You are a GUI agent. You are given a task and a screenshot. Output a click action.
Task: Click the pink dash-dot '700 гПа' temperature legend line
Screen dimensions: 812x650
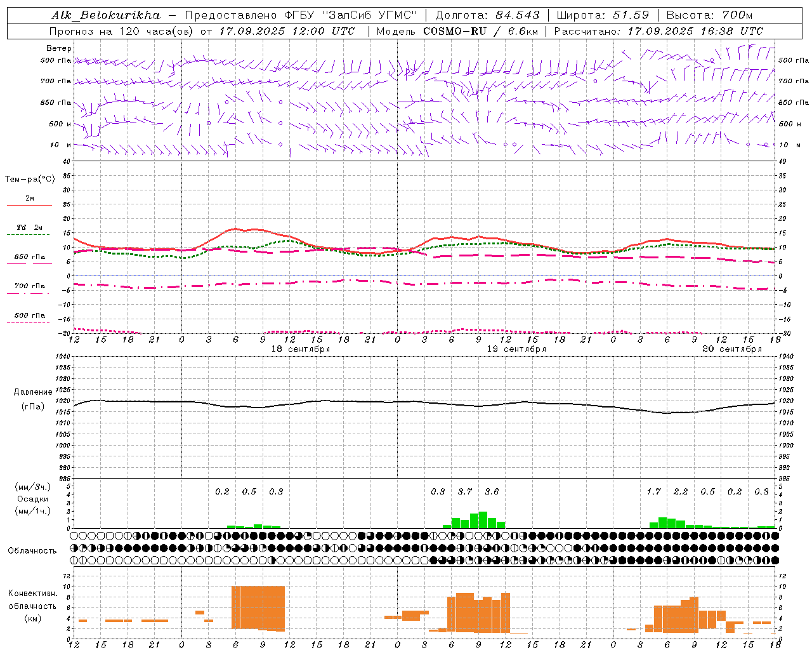point(29,294)
